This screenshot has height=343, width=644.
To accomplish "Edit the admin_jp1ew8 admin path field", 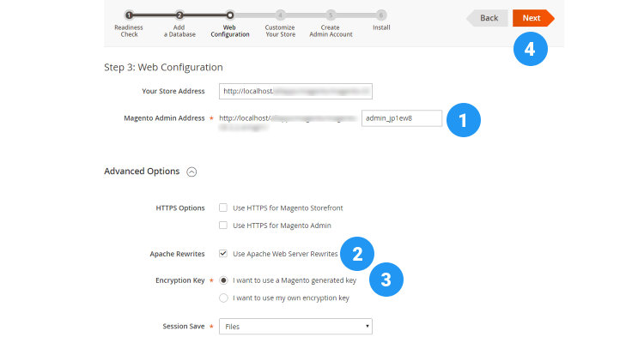I will tap(402, 118).
